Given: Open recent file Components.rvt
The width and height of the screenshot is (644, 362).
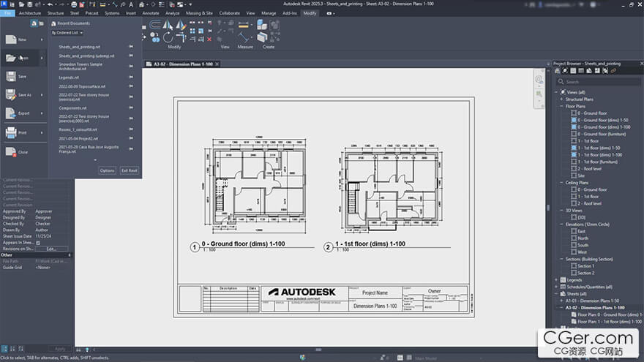Looking at the screenshot, I should pyautogui.click(x=72, y=108).
